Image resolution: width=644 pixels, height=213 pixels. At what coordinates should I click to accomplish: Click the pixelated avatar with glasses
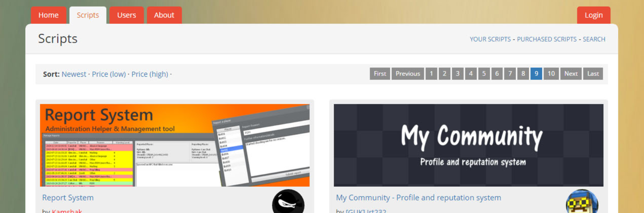point(582,202)
